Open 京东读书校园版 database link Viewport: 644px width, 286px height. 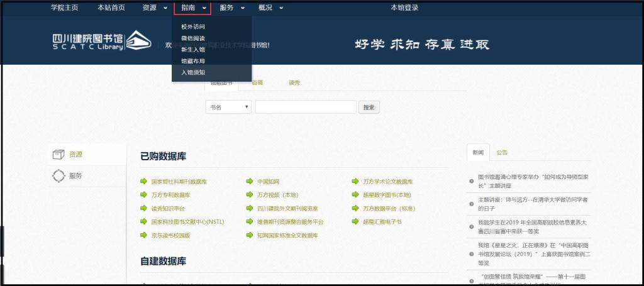click(x=171, y=236)
